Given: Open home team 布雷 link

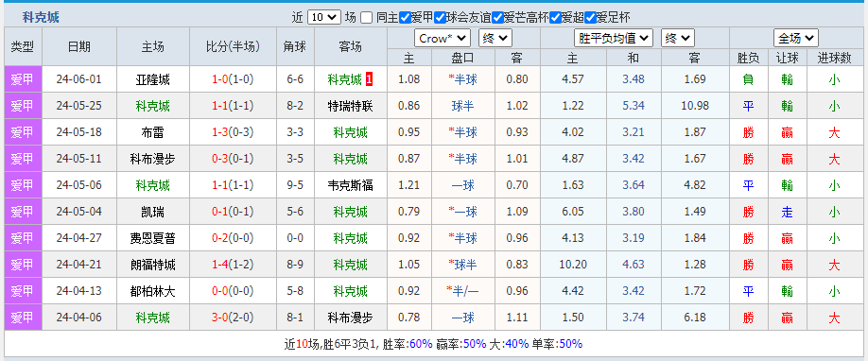Looking at the screenshot, I should coord(153,132).
